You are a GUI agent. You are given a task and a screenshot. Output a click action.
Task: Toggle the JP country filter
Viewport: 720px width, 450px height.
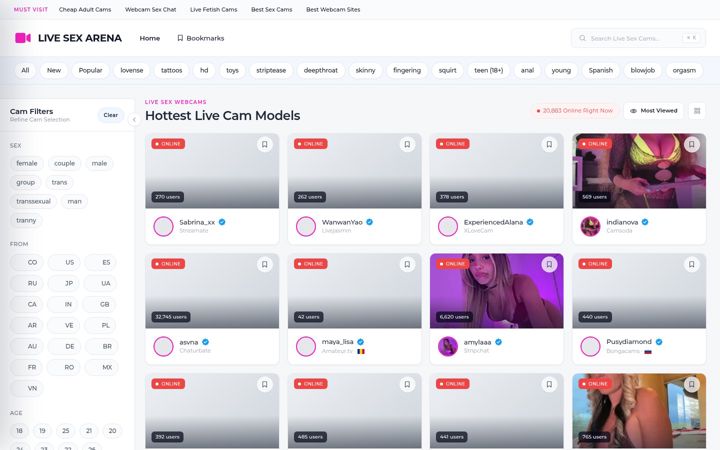(64, 283)
